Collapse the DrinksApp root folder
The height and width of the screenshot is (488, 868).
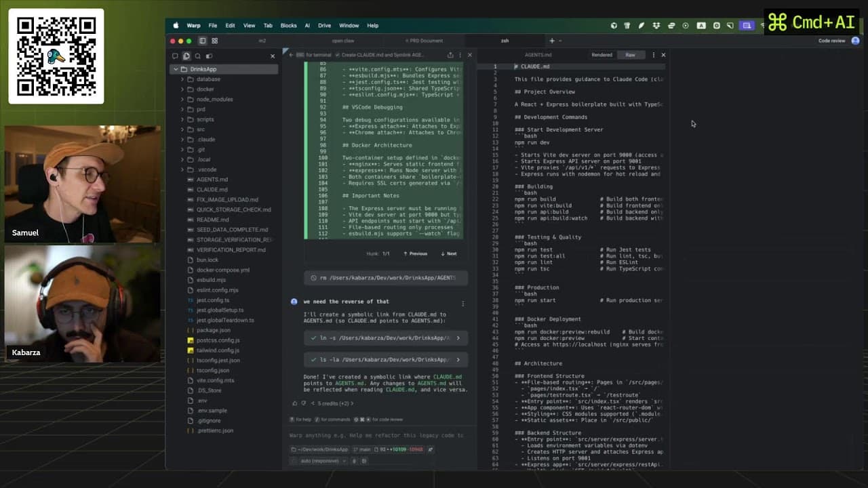[x=175, y=69]
